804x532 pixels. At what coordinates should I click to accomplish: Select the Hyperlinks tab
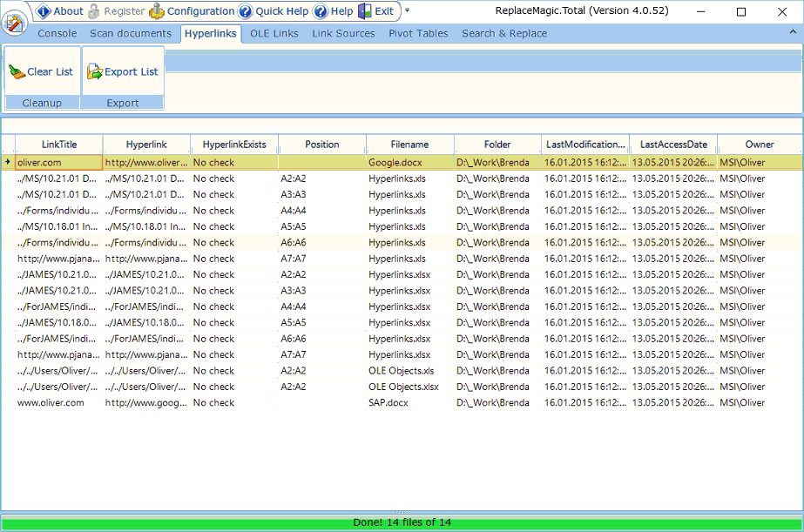pos(211,33)
